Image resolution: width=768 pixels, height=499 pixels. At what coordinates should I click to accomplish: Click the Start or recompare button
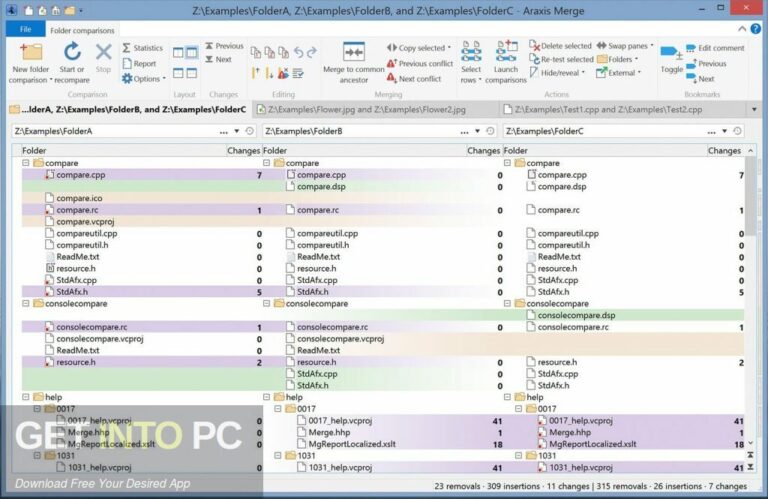click(72, 64)
